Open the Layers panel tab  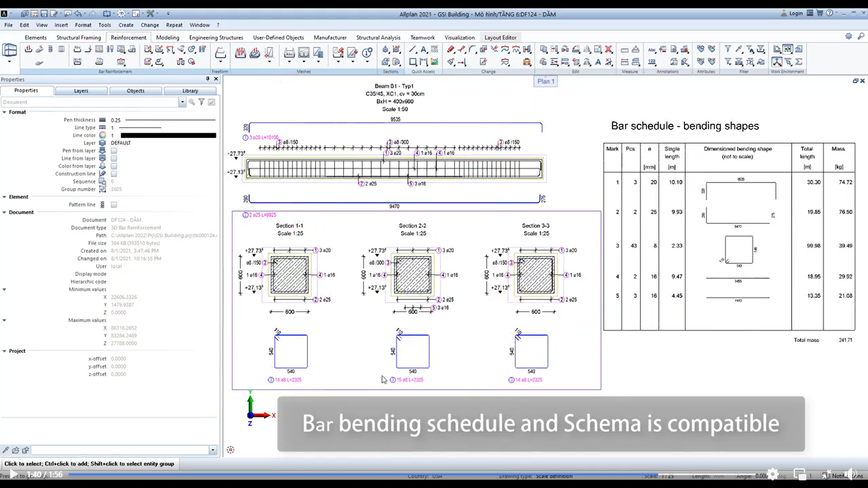click(81, 91)
